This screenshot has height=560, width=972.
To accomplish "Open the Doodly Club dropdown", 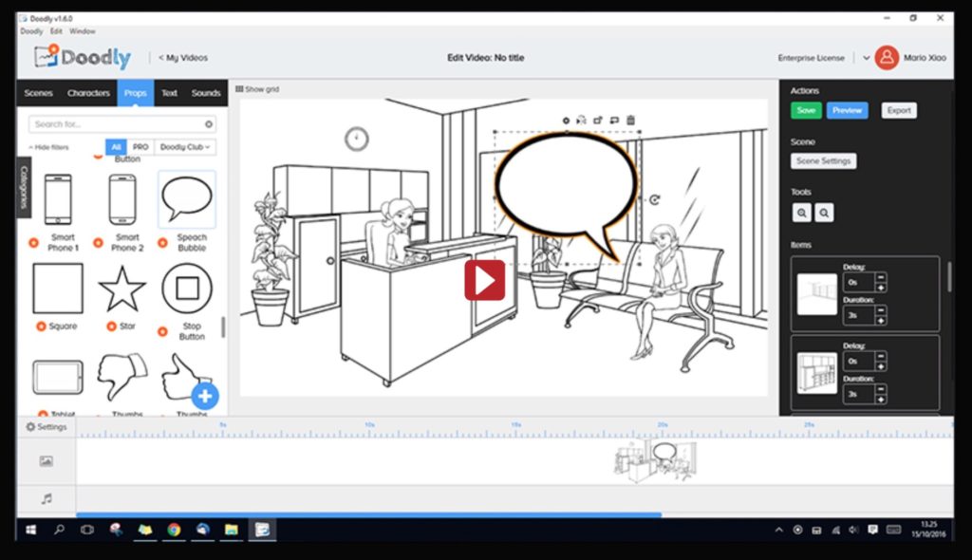I will [x=185, y=147].
